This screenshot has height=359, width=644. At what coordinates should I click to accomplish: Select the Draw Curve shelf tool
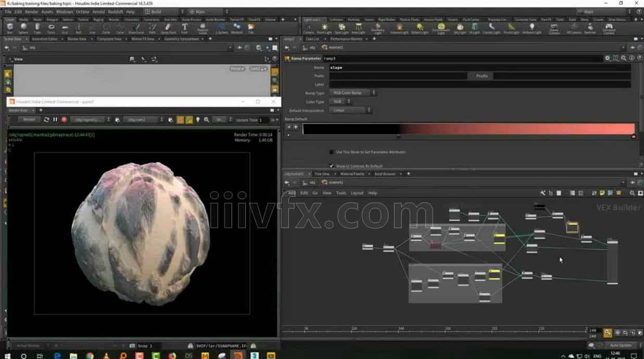point(136,28)
